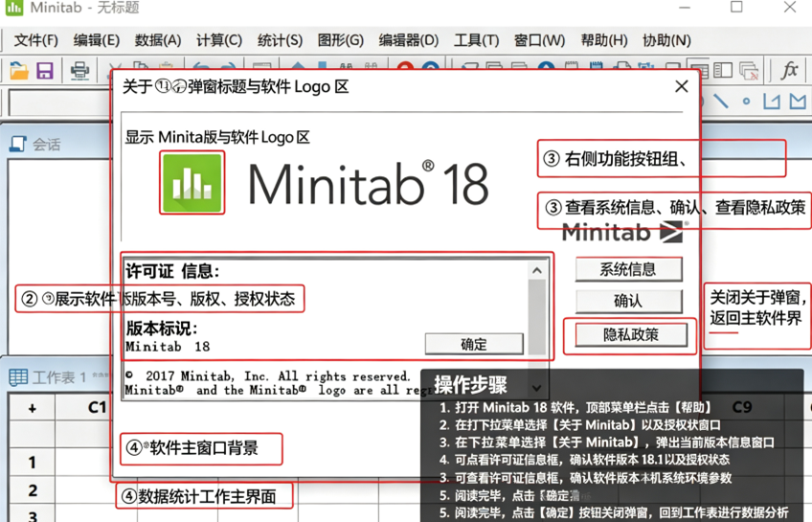Click the '许可证 信息:' label
This screenshot has height=522, width=812.
(173, 271)
